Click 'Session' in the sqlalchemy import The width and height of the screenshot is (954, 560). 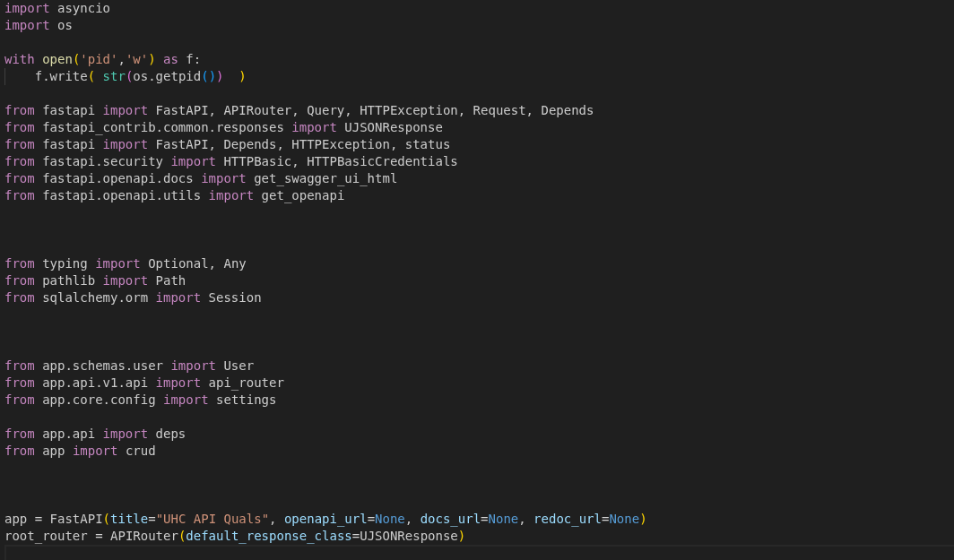pyautogui.click(x=235, y=298)
